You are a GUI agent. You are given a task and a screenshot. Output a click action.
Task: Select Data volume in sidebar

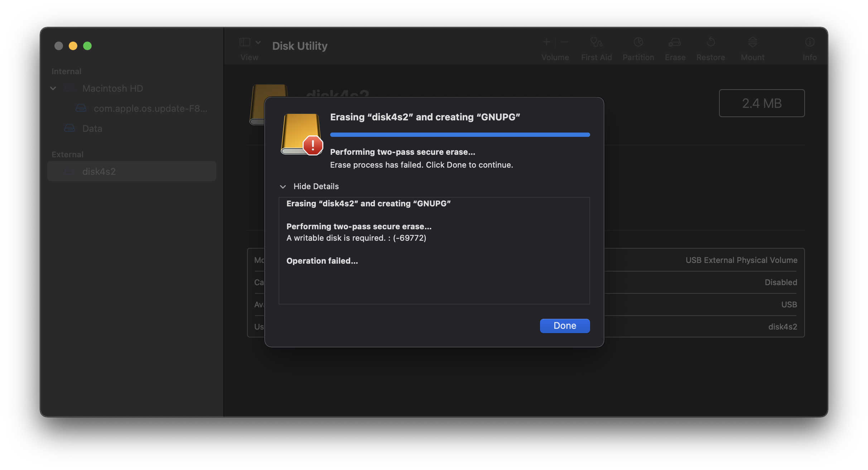(x=92, y=128)
